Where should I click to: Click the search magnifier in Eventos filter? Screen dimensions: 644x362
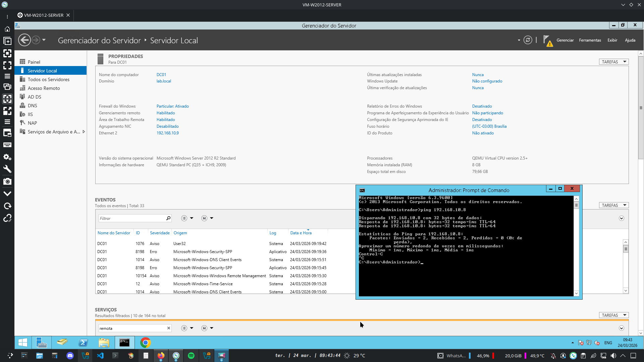168,219
